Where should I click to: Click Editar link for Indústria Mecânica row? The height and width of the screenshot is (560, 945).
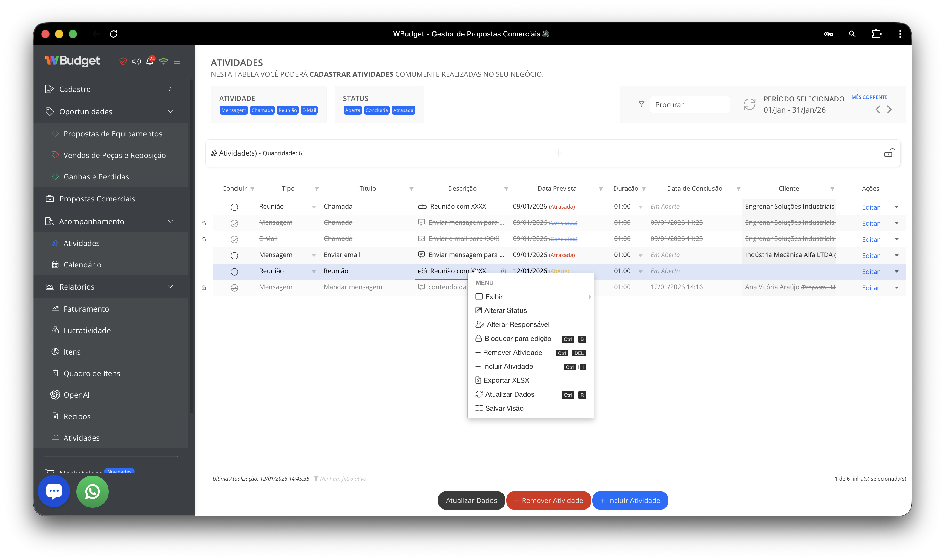[871, 256]
